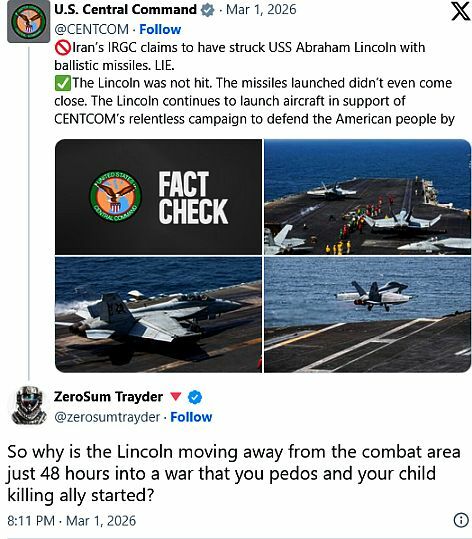Open ZeroSum Trayder's helmet avatar

29,406
